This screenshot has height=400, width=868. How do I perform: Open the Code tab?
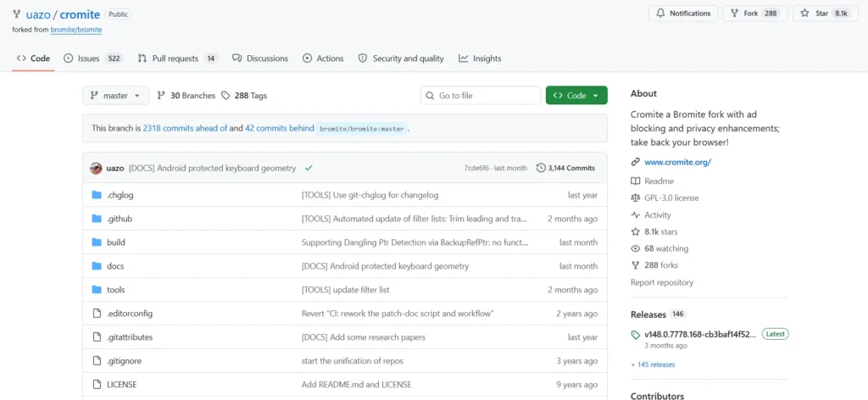click(33, 58)
